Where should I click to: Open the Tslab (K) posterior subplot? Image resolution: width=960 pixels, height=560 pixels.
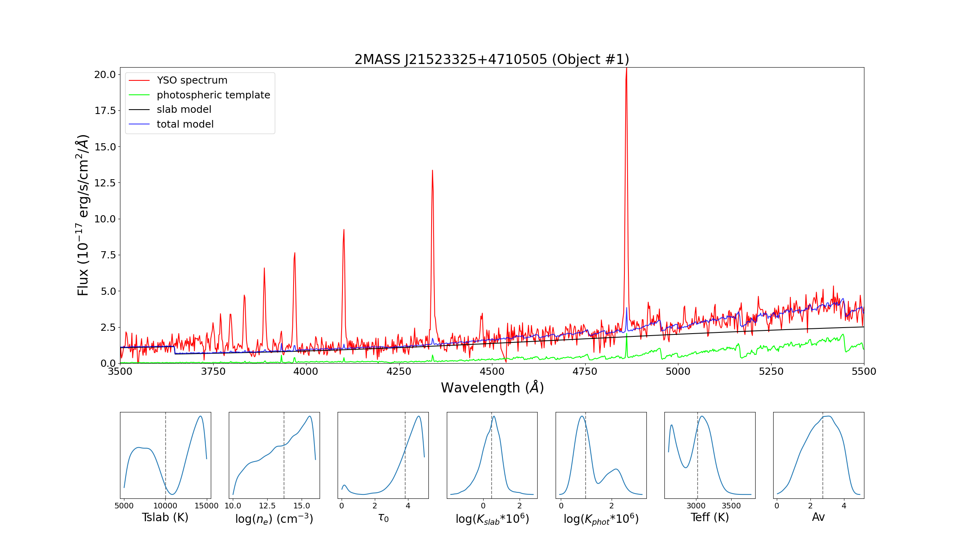click(165, 455)
